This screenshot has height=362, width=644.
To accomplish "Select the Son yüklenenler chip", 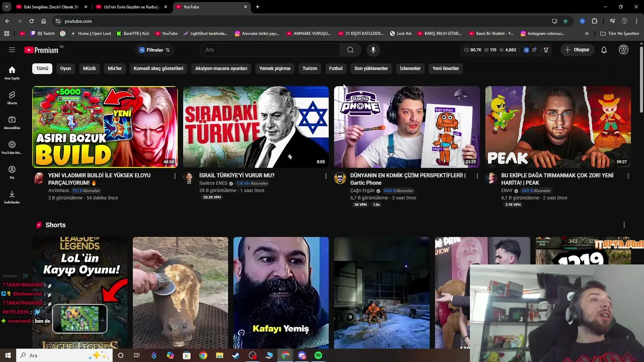I will point(371,68).
